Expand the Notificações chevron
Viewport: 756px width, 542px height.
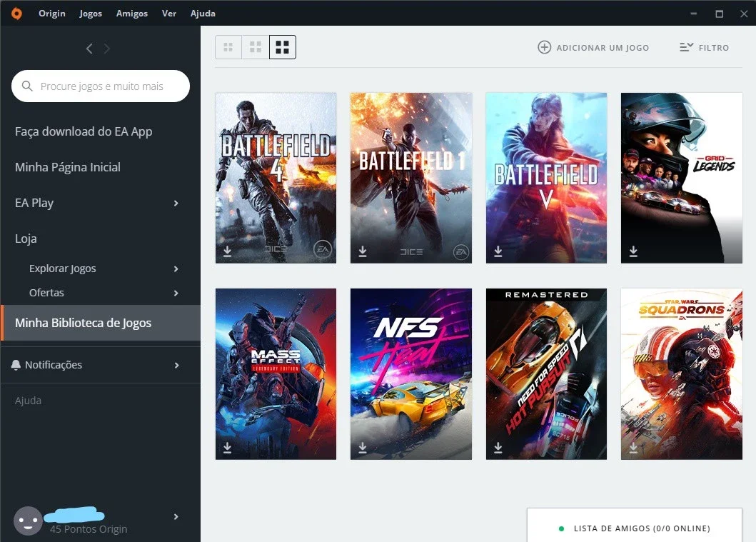pyautogui.click(x=176, y=366)
